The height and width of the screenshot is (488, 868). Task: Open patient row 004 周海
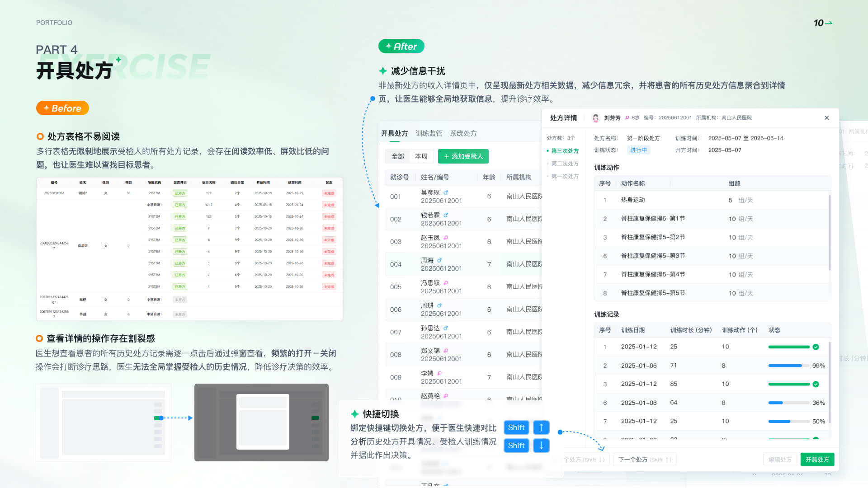(x=463, y=264)
